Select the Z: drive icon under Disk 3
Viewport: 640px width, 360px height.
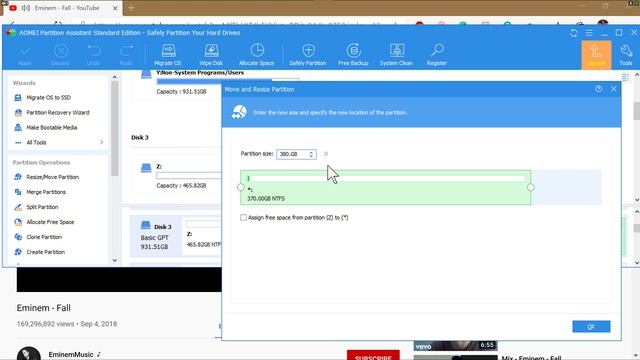[146, 168]
